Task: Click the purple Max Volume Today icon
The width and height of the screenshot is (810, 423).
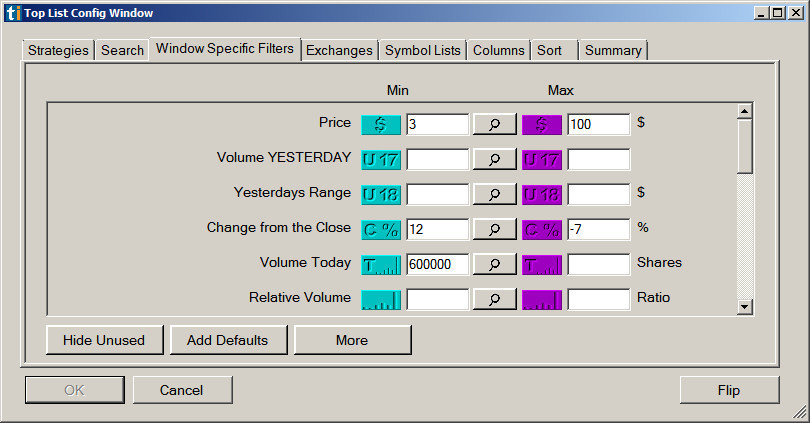Action: click(x=542, y=265)
